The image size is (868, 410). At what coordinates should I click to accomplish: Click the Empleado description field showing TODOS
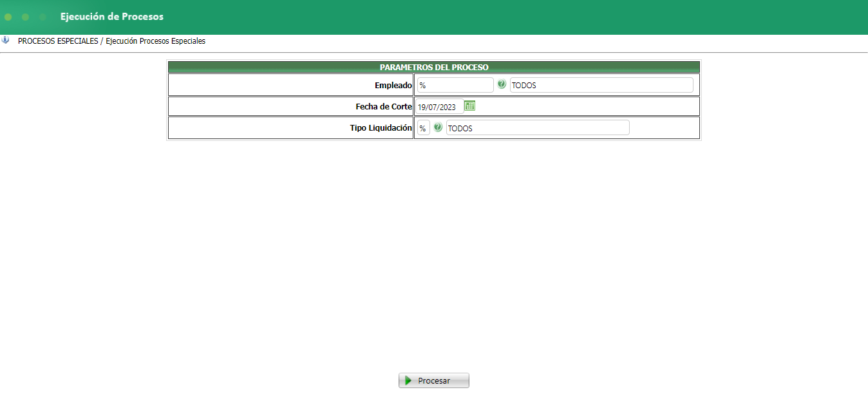click(601, 85)
